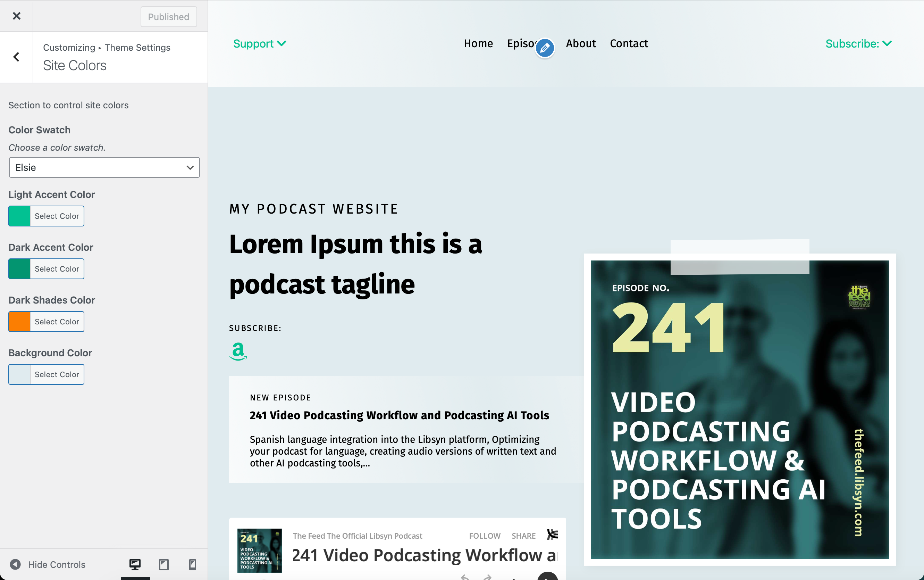
Task: Open the About menu item
Action: [581, 43]
